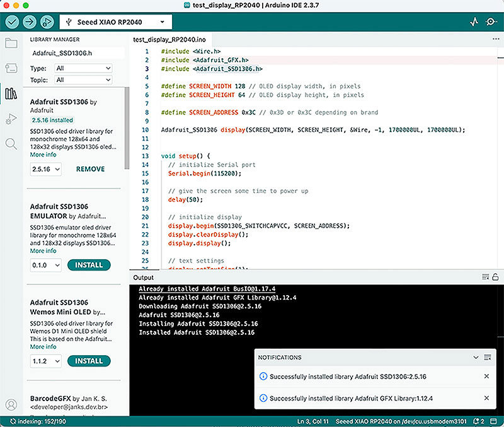Toggle word wrap icon in Output panel
The image size is (504, 427).
tap(485, 277)
